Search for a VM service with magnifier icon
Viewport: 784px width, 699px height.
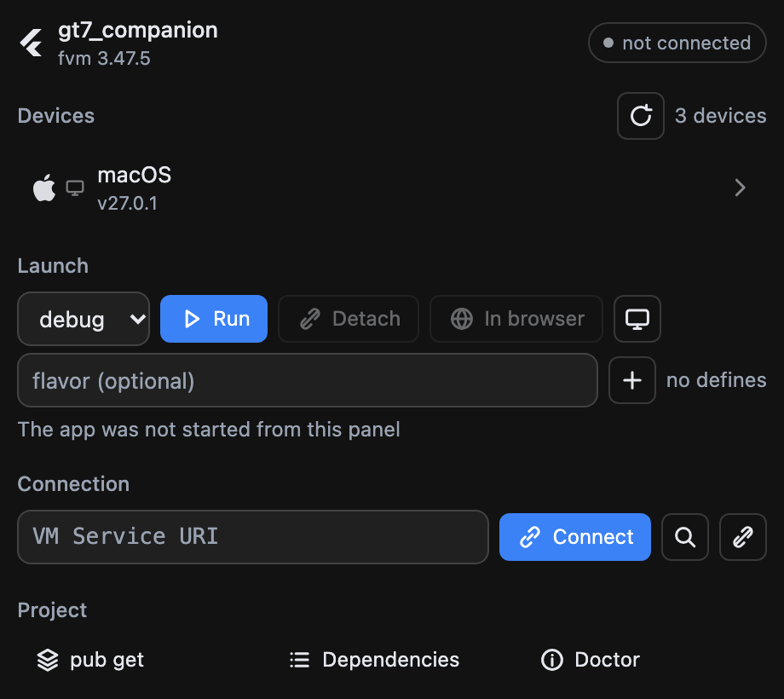684,537
